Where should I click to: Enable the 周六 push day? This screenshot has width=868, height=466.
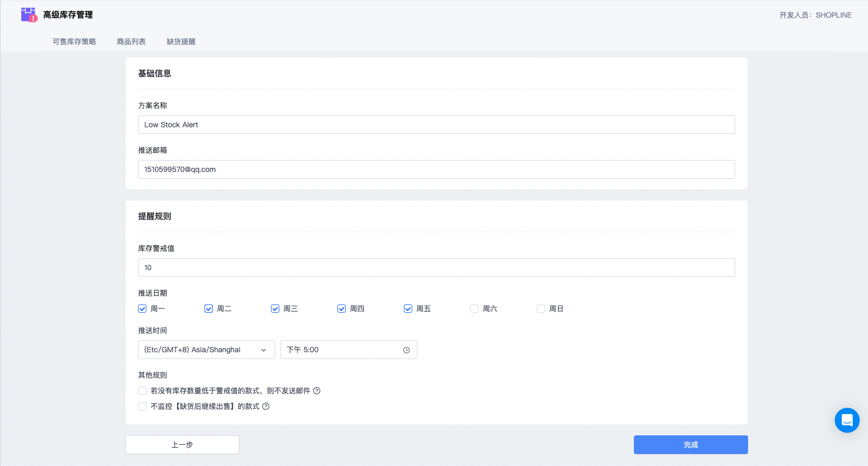point(474,309)
